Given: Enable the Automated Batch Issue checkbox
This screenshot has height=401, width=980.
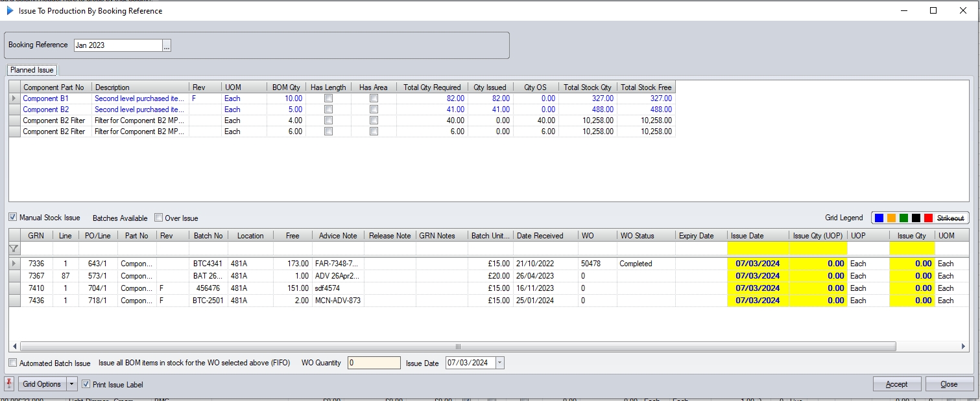Looking at the screenshot, I should [13, 363].
